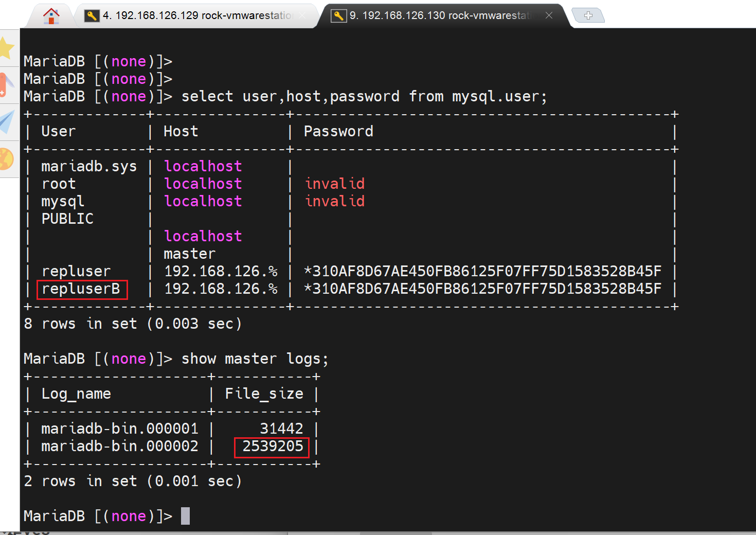This screenshot has width=756, height=535.
Task: Close the 192.168.126.129 session tab
Action: 302,16
